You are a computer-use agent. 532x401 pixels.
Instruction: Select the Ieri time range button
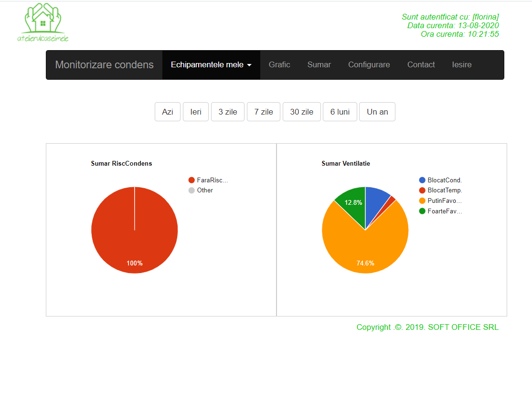pyautogui.click(x=196, y=112)
